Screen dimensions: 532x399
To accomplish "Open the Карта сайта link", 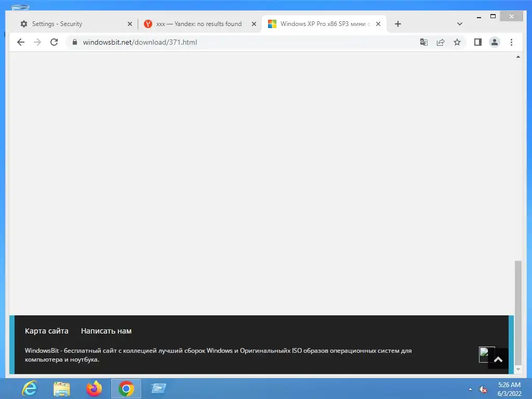I will click(x=46, y=331).
